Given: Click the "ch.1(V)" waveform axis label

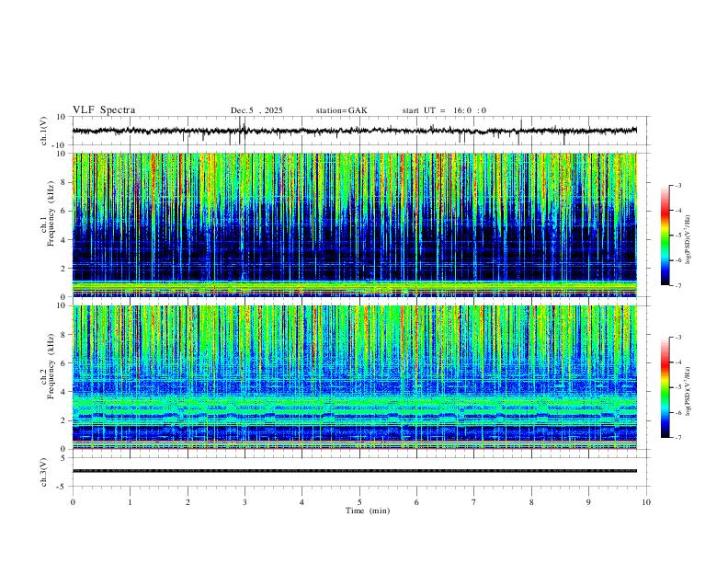Looking at the screenshot, I should (x=44, y=131).
